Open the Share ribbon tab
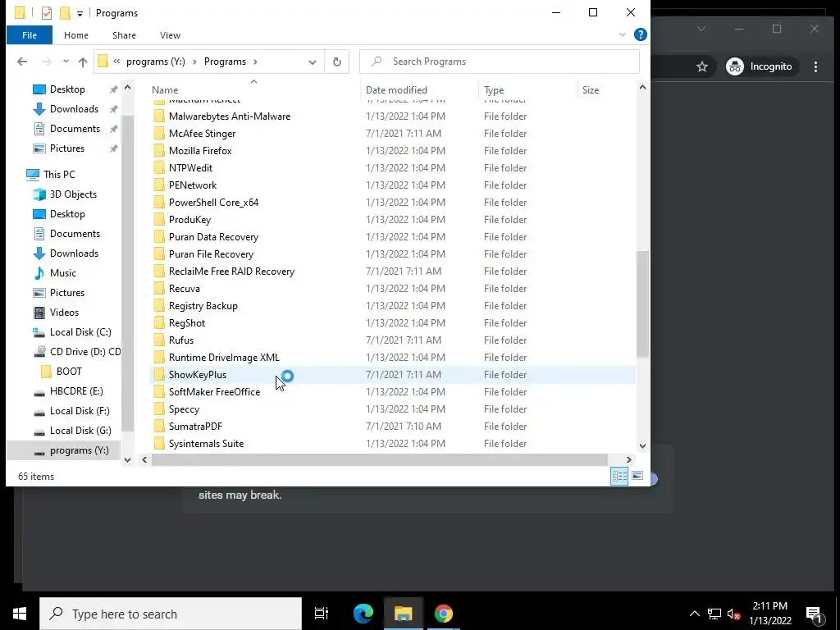 124,35
